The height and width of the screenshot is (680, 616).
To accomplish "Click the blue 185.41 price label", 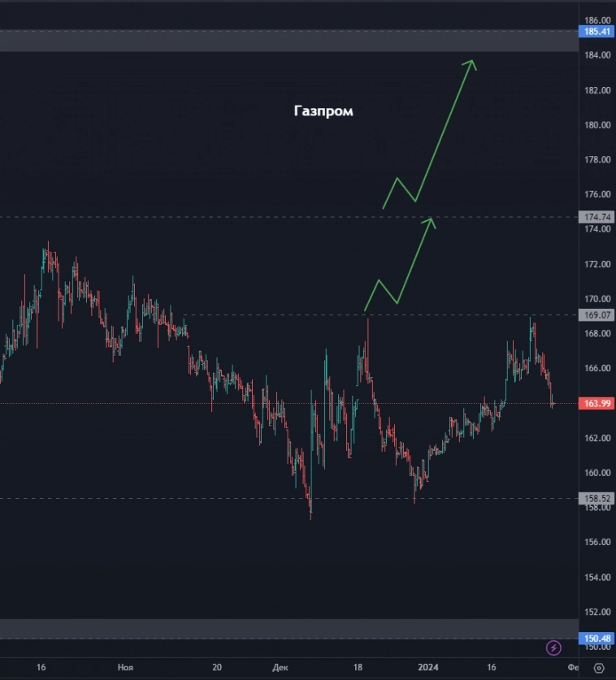I will point(597,32).
